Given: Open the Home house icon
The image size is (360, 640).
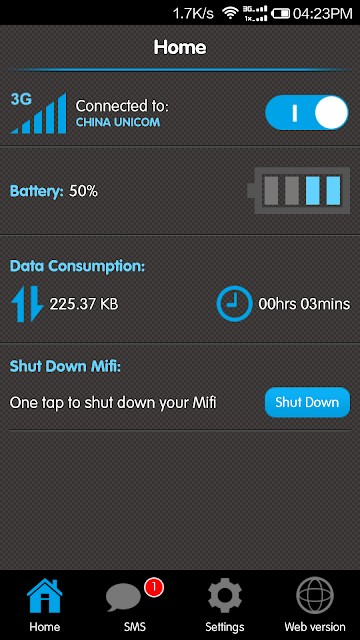Looking at the screenshot, I should coord(44,596).
